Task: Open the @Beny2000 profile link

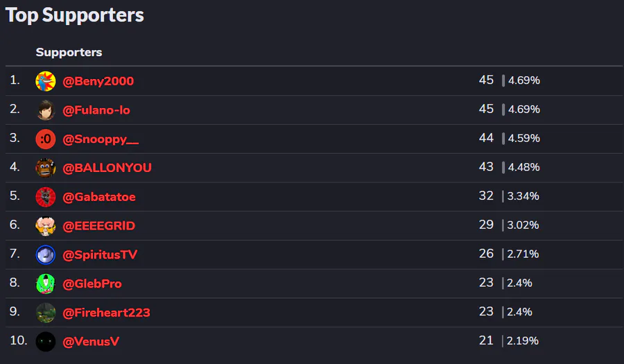Action: (x=98, y=81)
